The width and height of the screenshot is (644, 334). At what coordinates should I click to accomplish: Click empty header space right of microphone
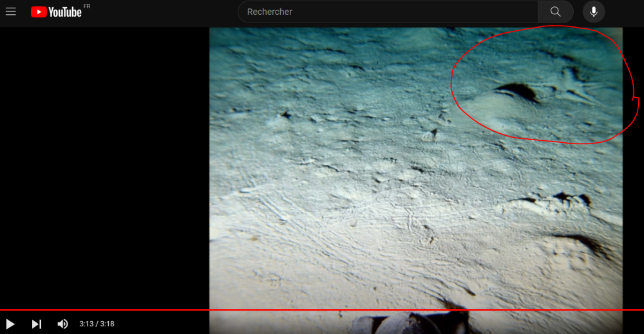625,12
